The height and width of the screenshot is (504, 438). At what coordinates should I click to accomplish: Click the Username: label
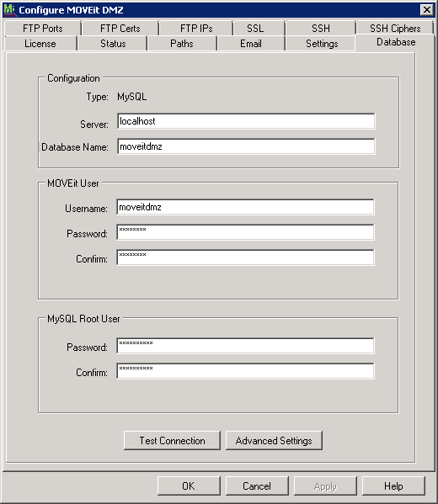[86, 209]
